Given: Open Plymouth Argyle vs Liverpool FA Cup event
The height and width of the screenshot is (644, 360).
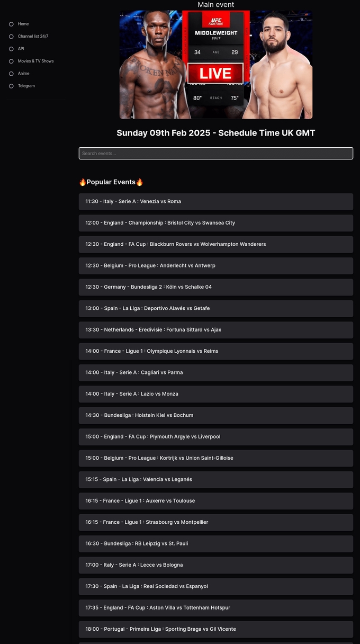Looking at the screenshot, I should [x=216, y=437].
